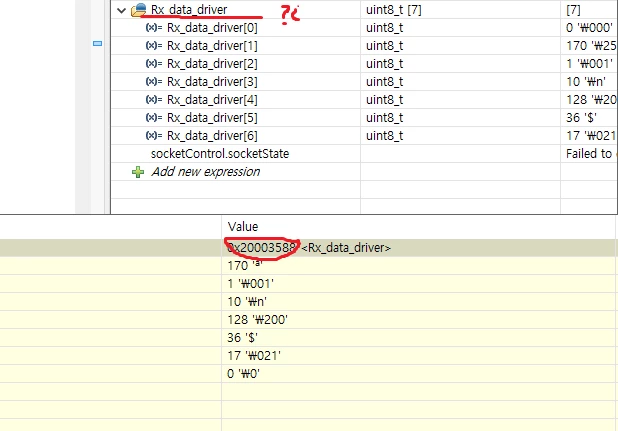Select Rx_data_driver[1] row
Screen dimensions: 618x431
pos(364,46)
